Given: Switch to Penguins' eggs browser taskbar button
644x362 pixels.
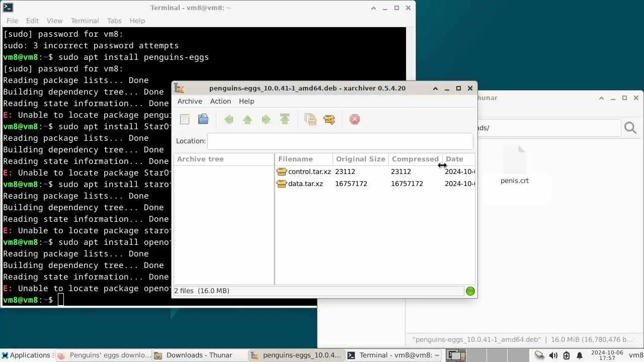Looking at the screenshot, I should (x=104, y=355).
